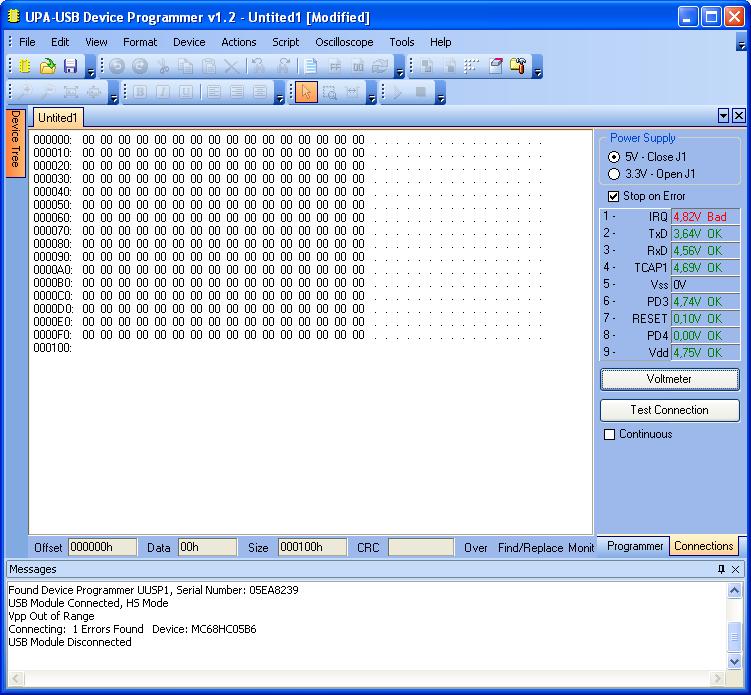The height and width of the screenshot is (695, 751).
Task: Expand pointer toolbar options arrow
Action: [x=371, y=92]
